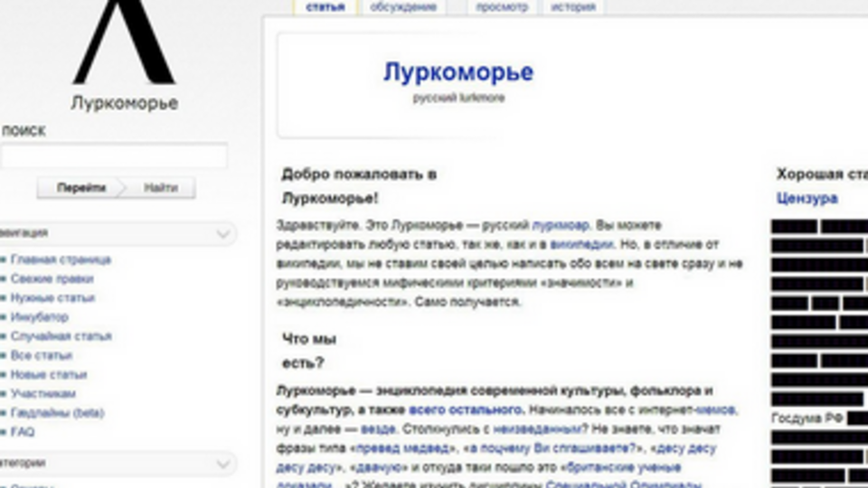Open а почему Ви спрашиваете link
Viewport: 868px width, 488px height.
pyautogui.click(x=552, y=448)
